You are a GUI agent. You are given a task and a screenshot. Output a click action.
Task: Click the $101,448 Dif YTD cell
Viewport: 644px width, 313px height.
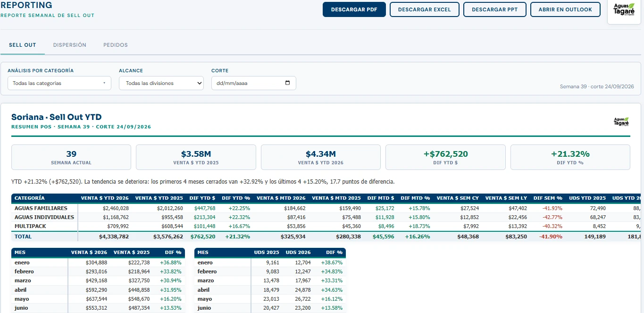205,226
